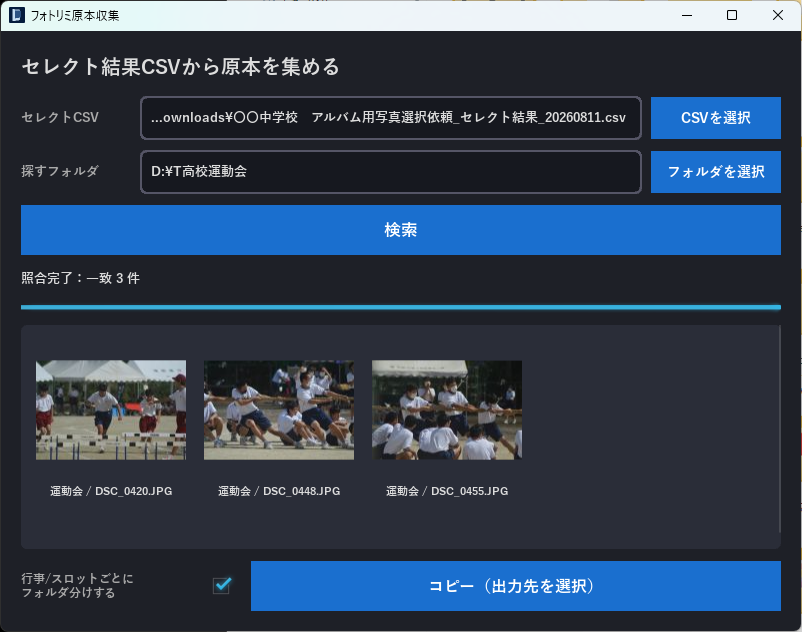Click the 運動会 / DSC_0420.JPG caption
The image size is (802, 632).
click(111, 491)
